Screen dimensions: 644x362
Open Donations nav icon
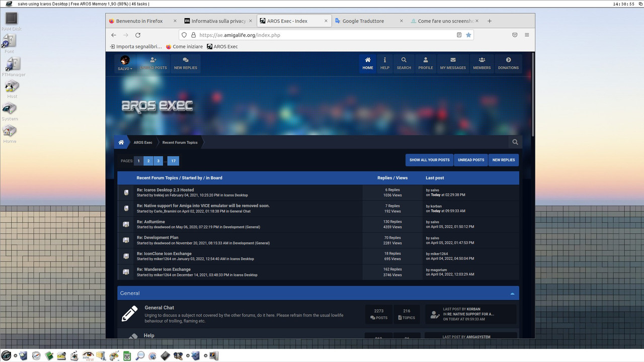click(508, 63)
